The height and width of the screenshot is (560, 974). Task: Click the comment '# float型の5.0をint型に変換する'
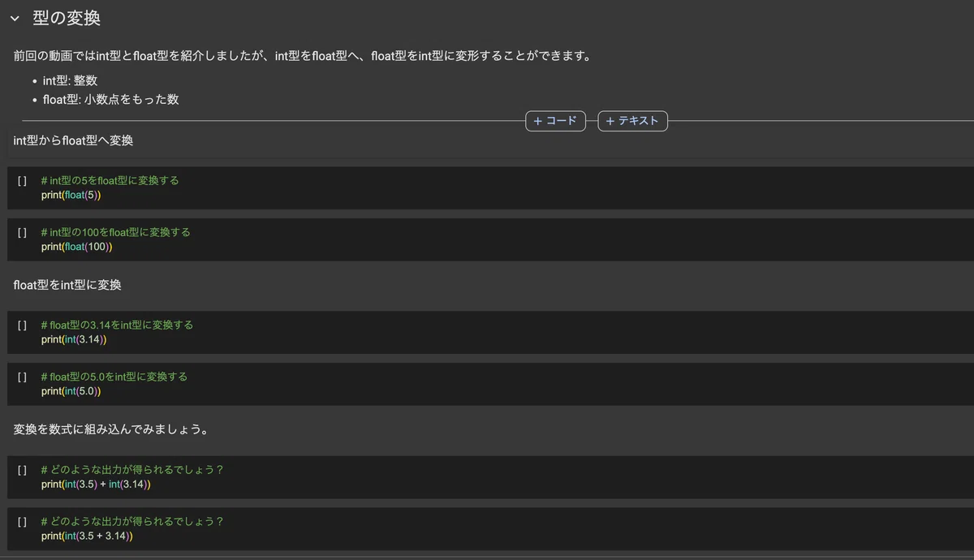pyautogui.click(x=114, y=377)
